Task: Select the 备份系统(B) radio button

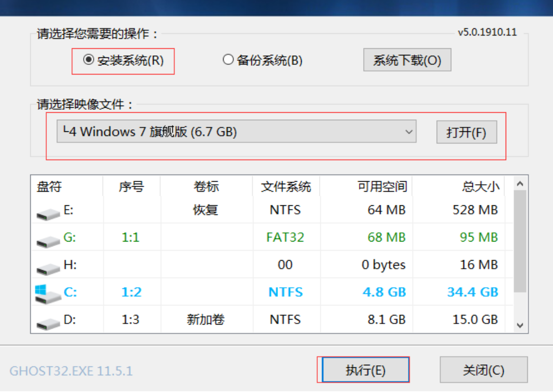Action: [x=228, y=60]
